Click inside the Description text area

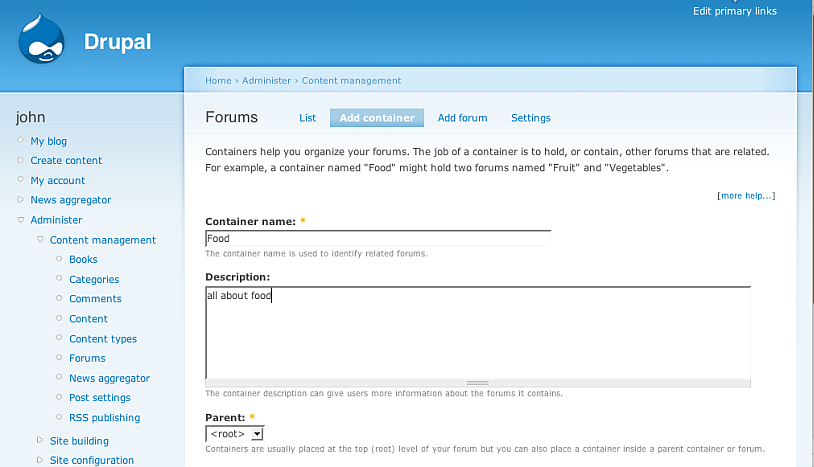[477, 335]
